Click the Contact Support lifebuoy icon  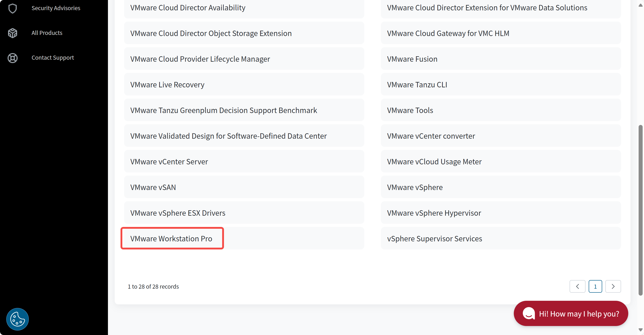click(x=13, y=58)
